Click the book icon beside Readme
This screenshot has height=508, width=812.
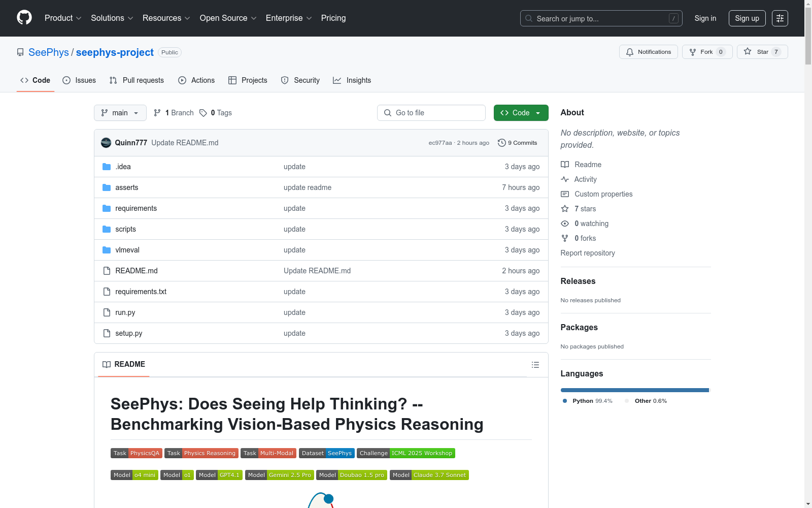[x=565, y=165]
